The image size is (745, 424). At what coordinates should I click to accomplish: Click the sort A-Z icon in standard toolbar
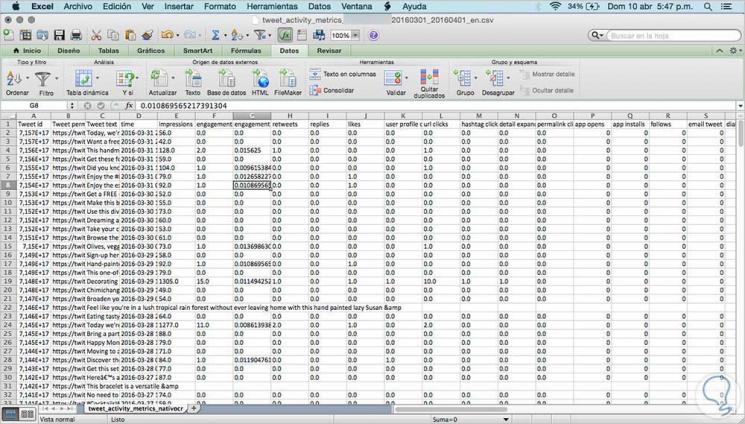point(237,35)
